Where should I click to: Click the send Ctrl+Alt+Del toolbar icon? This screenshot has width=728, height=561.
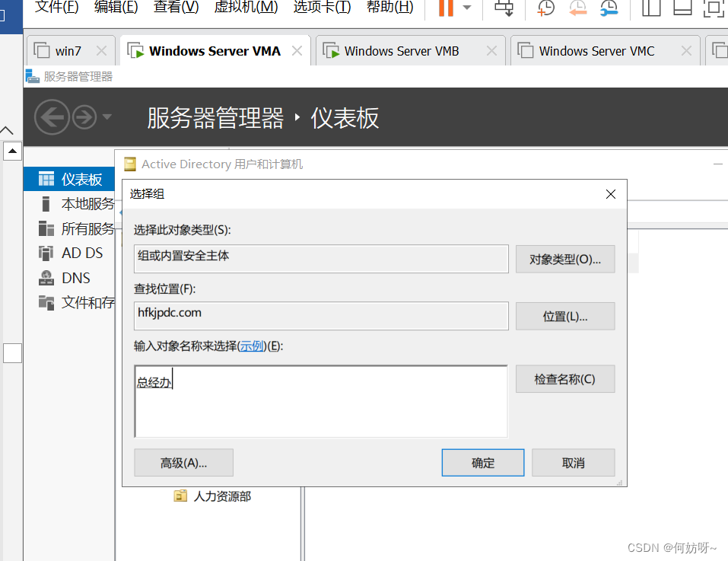(x=504, y=8)
